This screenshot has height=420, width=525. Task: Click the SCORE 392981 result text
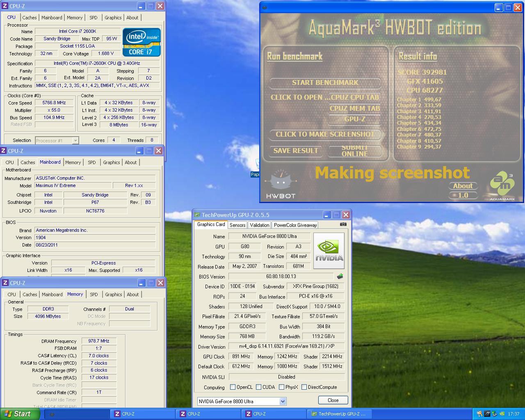(x=422, y=72)
